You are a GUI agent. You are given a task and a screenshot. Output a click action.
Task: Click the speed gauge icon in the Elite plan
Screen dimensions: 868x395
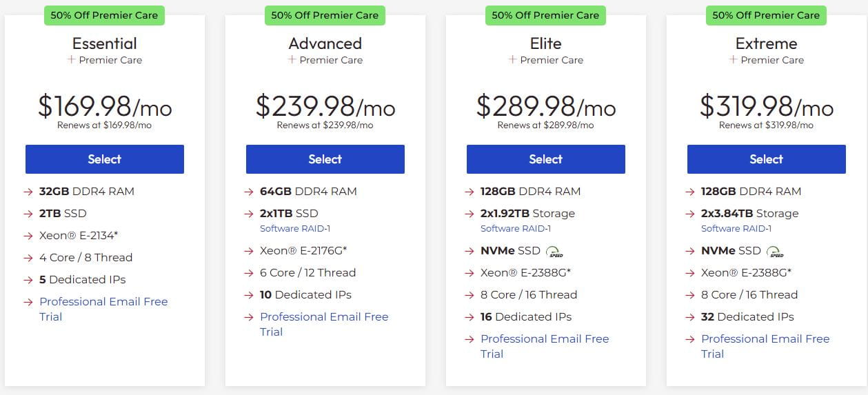point(554,252)
